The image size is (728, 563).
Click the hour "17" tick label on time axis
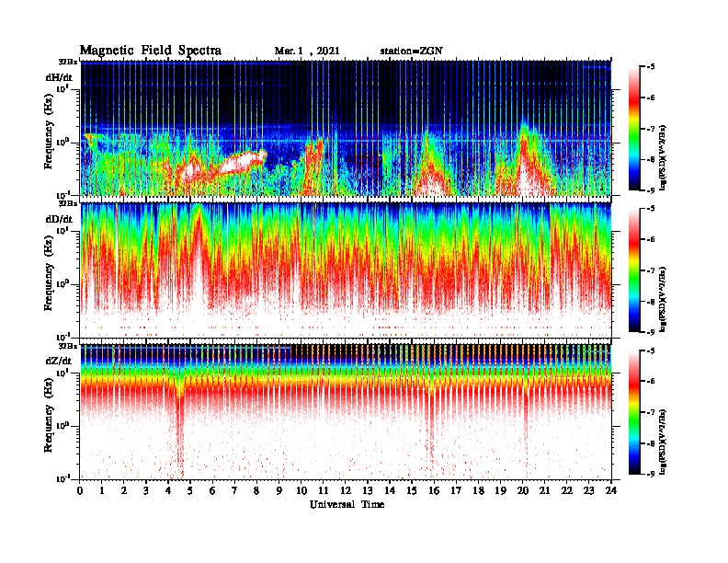pyautogui.click(x=457, y=490)
